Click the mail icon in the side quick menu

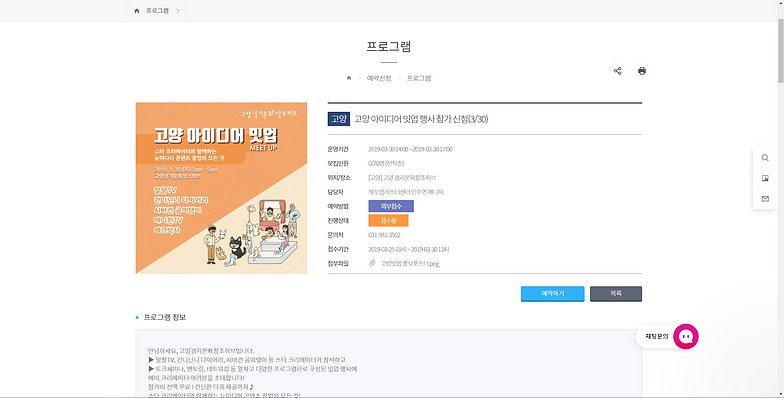pos(765,198)
